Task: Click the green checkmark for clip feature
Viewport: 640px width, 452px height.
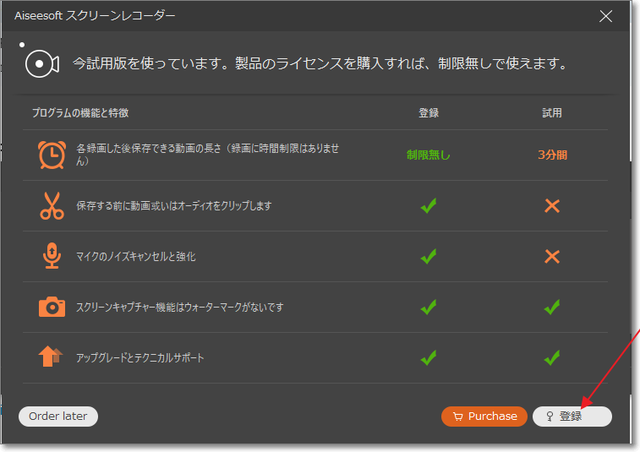Action: (x=428, y=206)
